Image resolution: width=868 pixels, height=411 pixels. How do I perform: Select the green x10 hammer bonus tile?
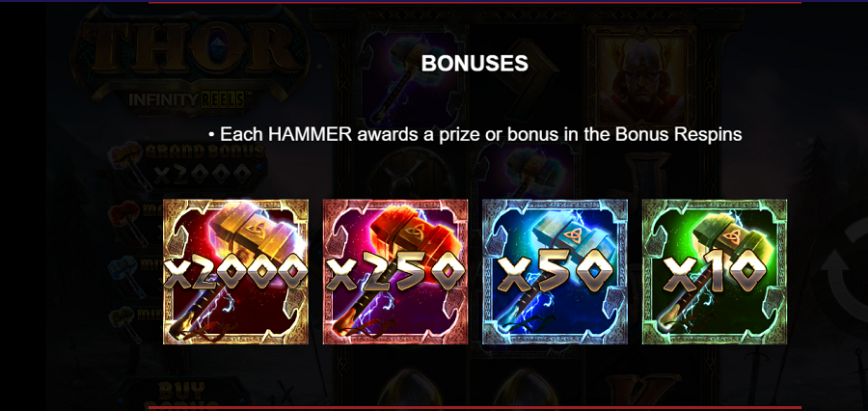tap(715, 272)
